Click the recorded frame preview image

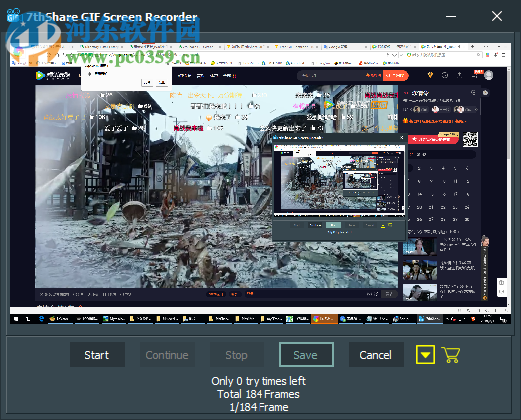260,184
